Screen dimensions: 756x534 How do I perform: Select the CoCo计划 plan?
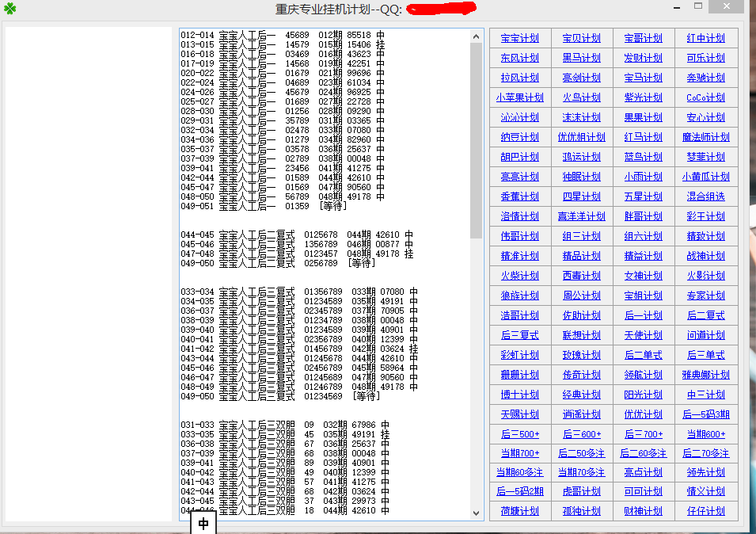click(705, 97)
